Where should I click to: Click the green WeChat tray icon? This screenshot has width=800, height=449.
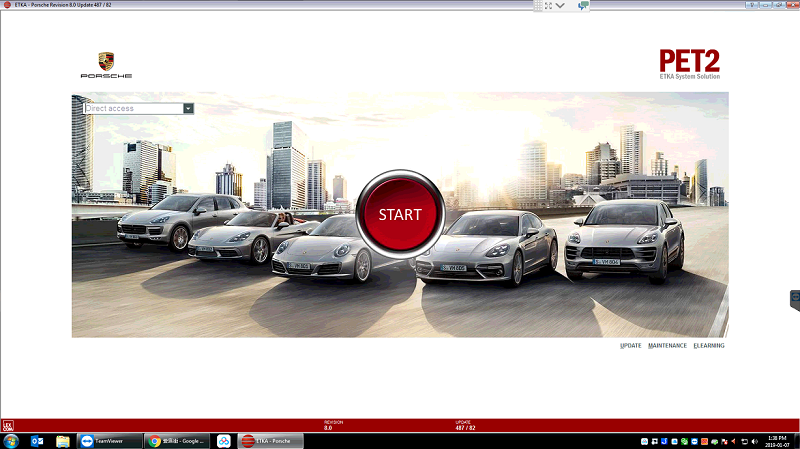(x=684, y=441)
